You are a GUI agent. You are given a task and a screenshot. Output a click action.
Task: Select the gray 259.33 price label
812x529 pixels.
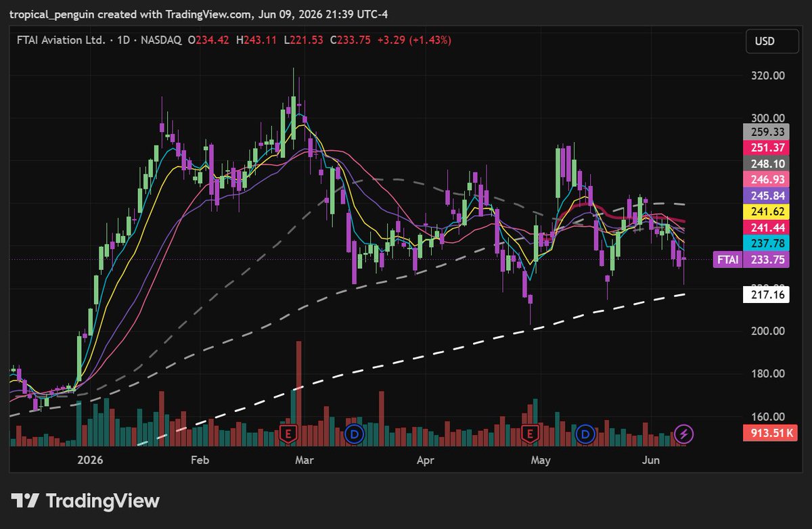(x=766, y=132)
